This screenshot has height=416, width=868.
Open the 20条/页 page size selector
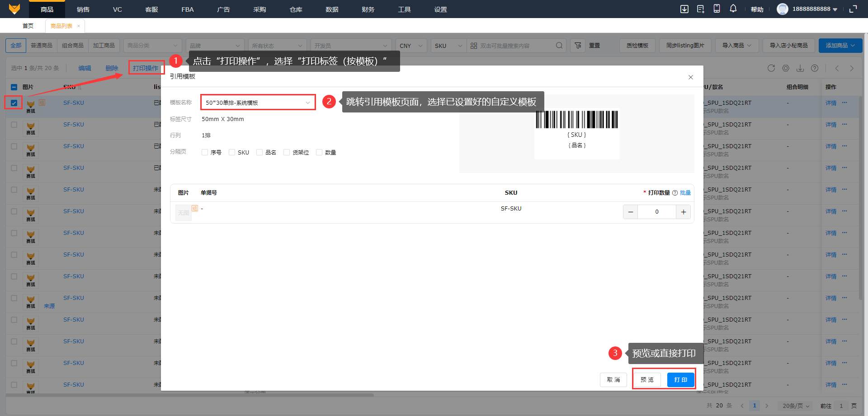pos(796,406)
